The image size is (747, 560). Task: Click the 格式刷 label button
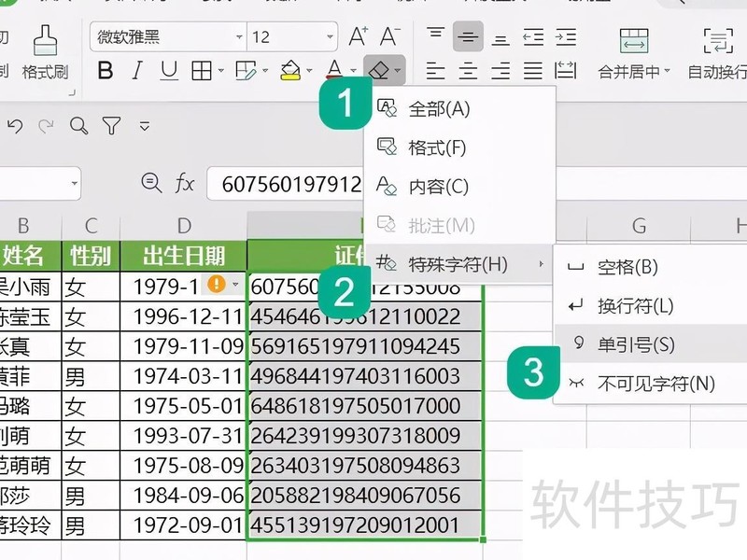click(x=45, y=73)
